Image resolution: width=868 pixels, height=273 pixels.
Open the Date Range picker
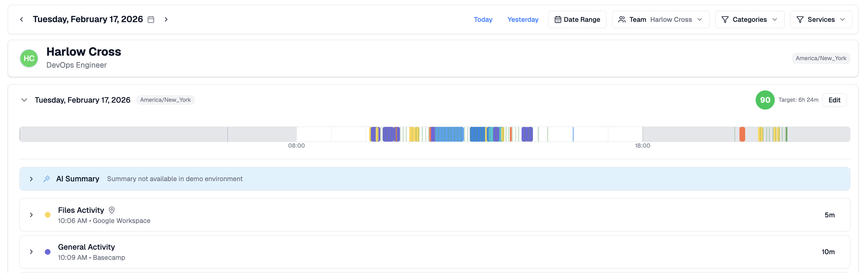577,19
